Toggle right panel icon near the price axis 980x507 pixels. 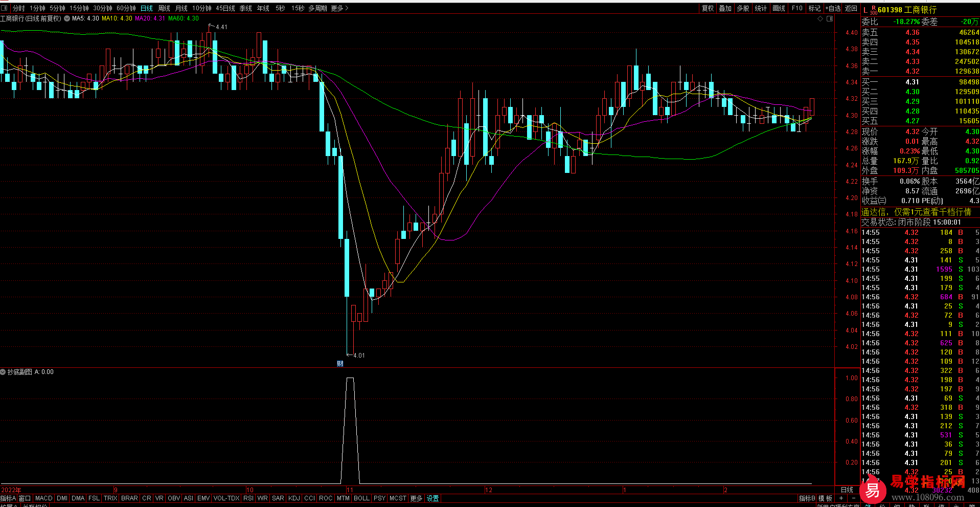830,18
